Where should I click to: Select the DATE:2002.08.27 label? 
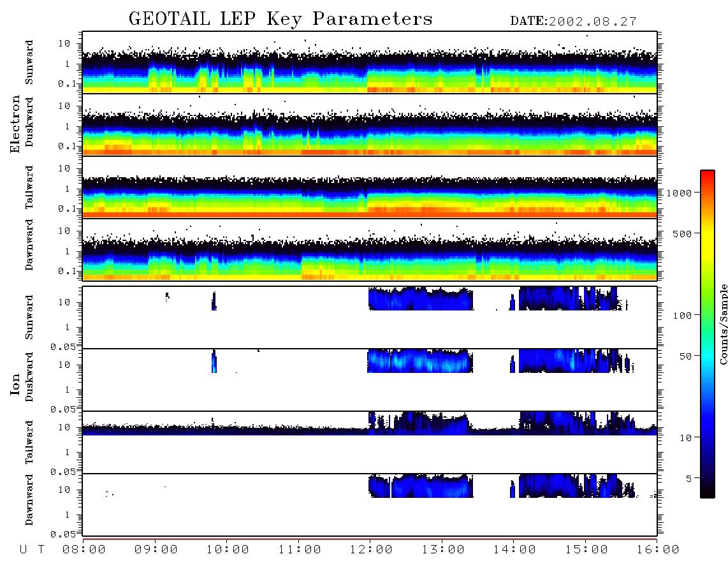[573, 22]
